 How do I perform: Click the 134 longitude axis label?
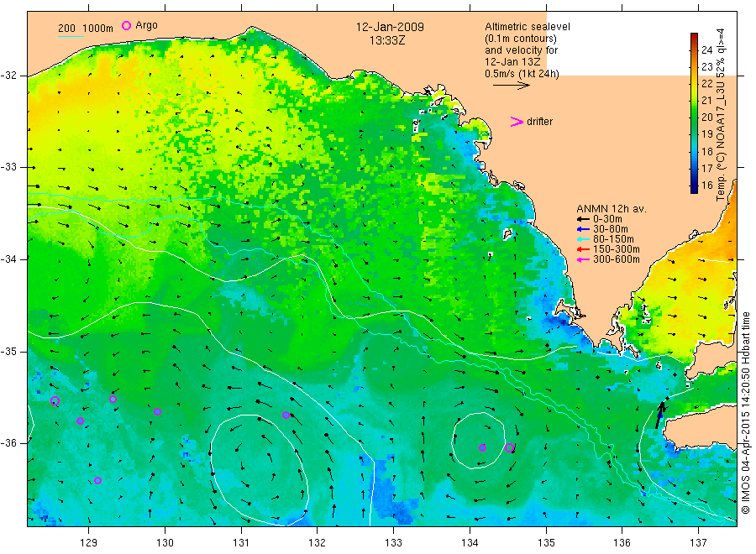pos(470,543)
